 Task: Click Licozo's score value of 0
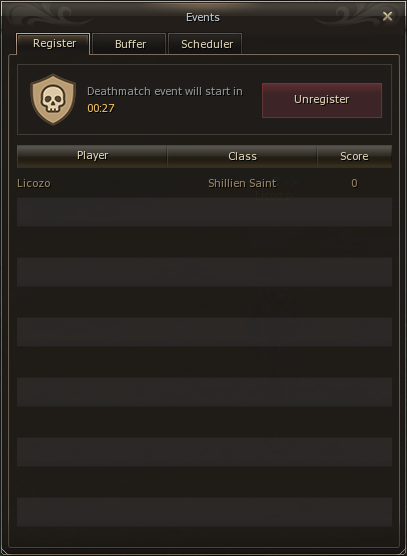tap(354, 183)
